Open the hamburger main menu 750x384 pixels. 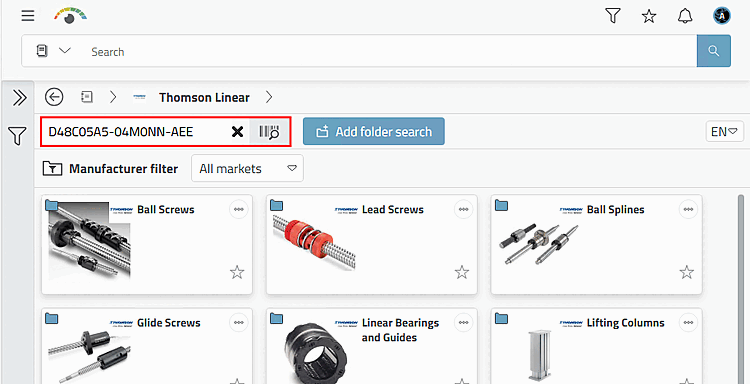click(28, 16)
